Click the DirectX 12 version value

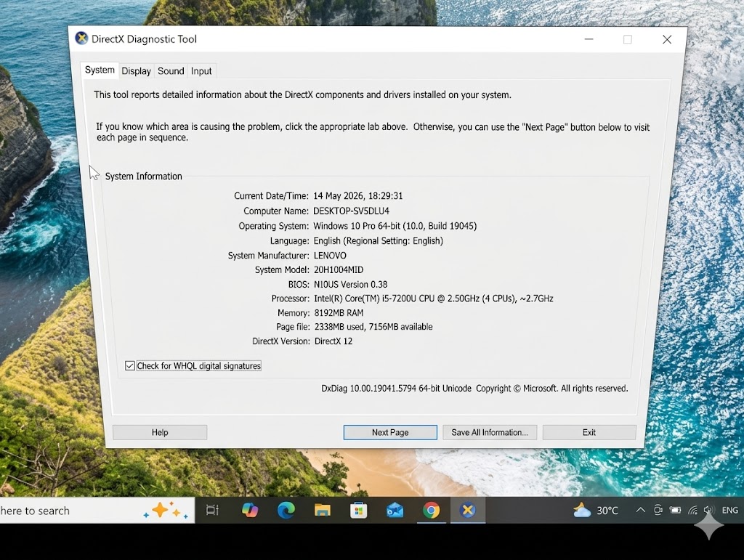333,341
